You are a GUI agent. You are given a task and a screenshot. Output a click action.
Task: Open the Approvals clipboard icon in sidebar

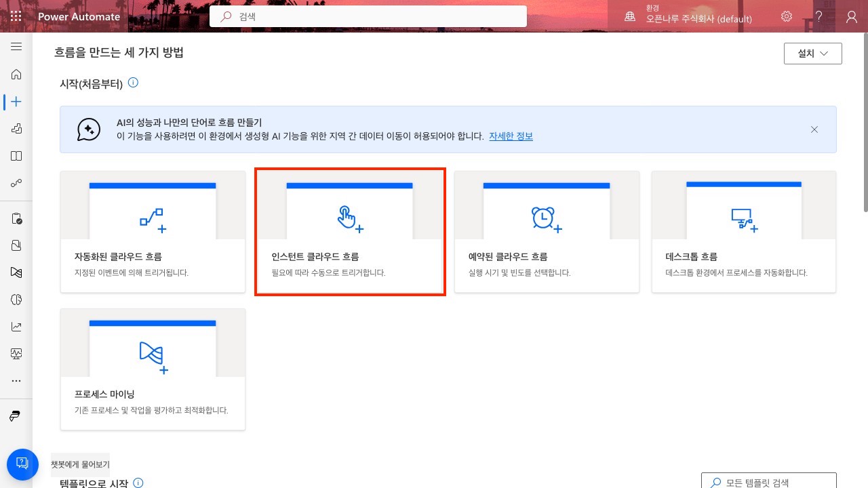(16, 218)
